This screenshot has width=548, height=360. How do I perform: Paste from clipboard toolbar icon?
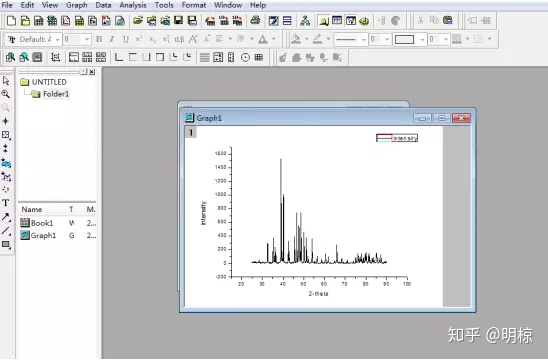(x=448, y=20)
